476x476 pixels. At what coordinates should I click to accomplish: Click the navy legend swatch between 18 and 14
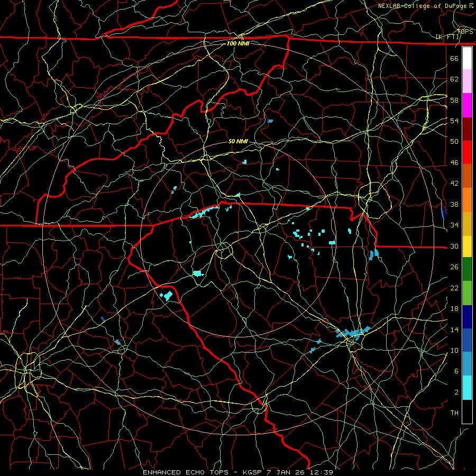[x=467, y=317]
